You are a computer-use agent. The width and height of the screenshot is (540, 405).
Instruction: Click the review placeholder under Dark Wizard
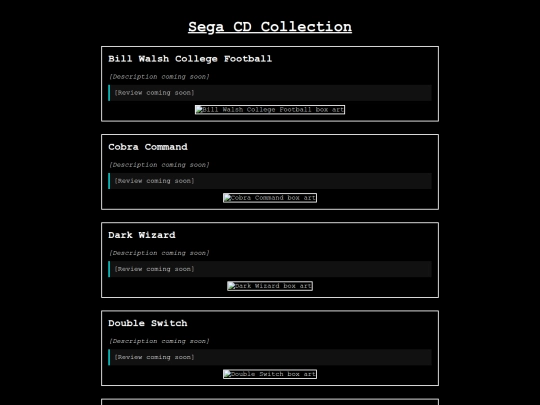[270, 269]
